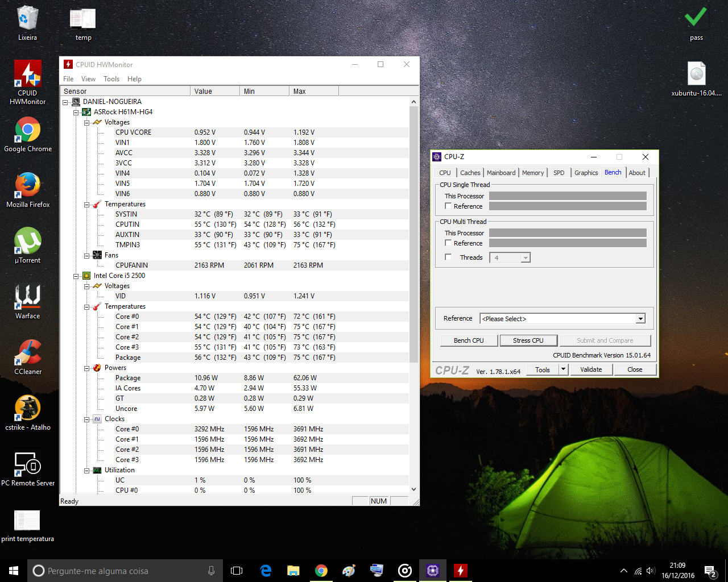The width and height of the screenshot is (728, 582).
Task: Open the File menu in HWMonitor
Action: tap(68, 79)
